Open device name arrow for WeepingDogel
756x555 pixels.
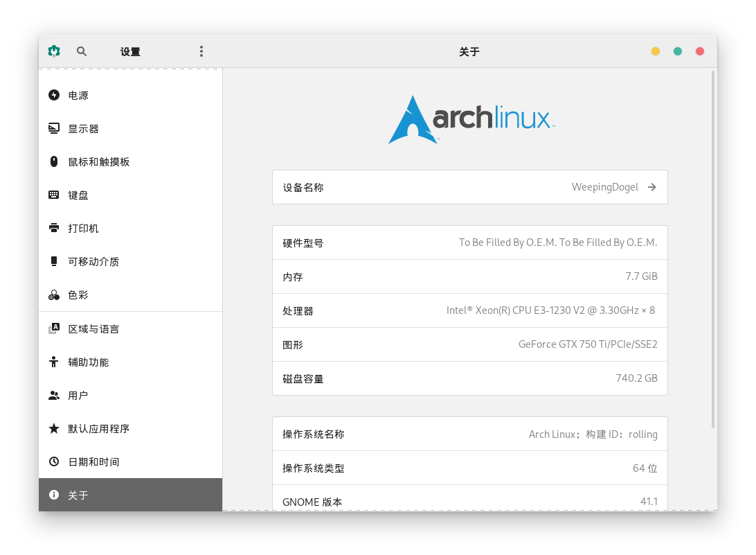pyautogui.click(x=651, y=187)
